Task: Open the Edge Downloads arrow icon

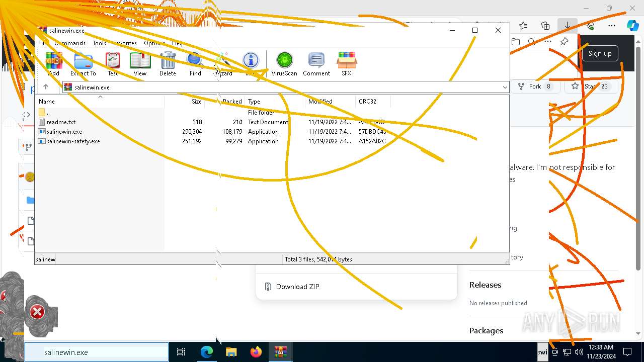Action: click(x=567, y=26)
